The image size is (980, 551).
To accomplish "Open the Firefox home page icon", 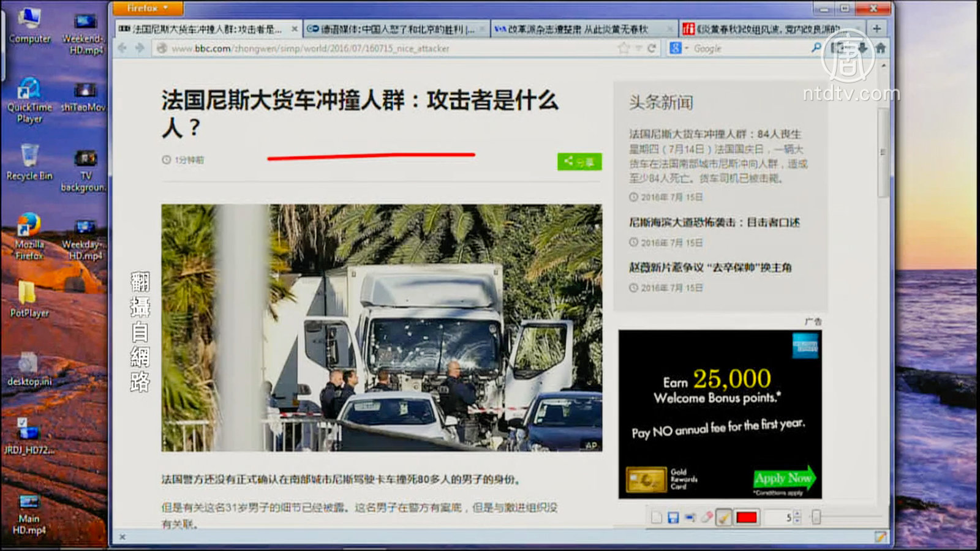I will click(880, 48).
